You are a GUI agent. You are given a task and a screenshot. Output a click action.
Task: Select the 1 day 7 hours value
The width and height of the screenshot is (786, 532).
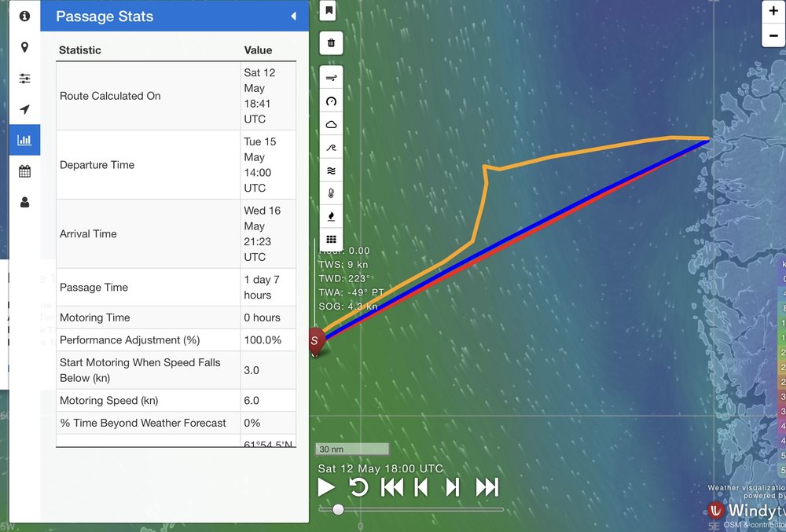click(262, 287)
